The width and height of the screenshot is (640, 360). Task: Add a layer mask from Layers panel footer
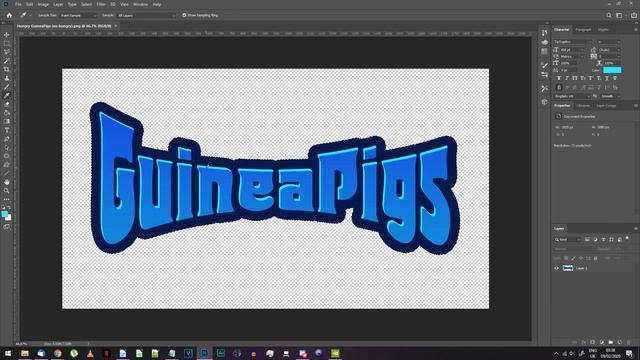point(593,342)
